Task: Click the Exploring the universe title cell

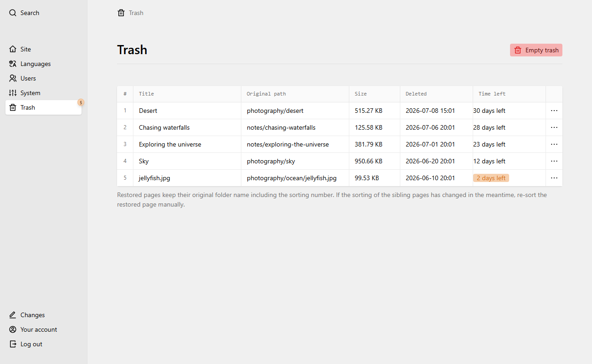Action: (x=187, y=144)
